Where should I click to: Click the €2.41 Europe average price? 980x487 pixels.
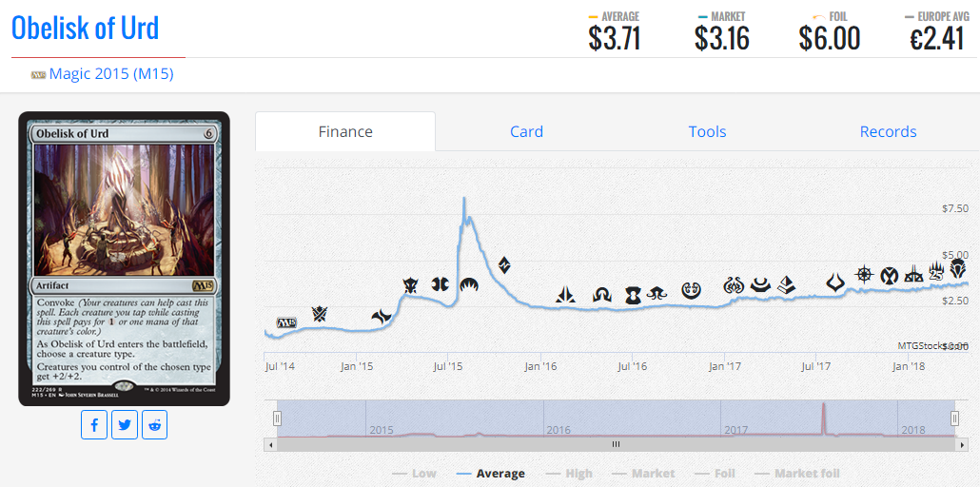pyautogui.click(x=937, y=39)
